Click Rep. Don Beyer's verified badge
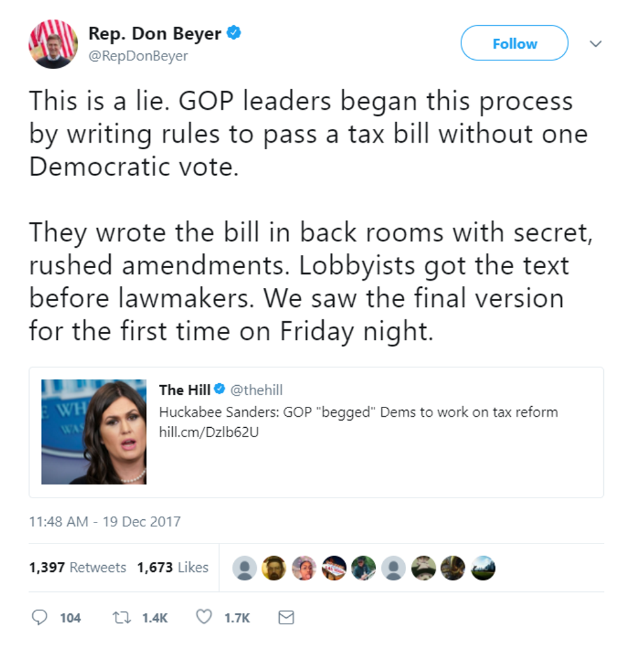This screenshot has width=644, height=648. (x=234, y=33)
